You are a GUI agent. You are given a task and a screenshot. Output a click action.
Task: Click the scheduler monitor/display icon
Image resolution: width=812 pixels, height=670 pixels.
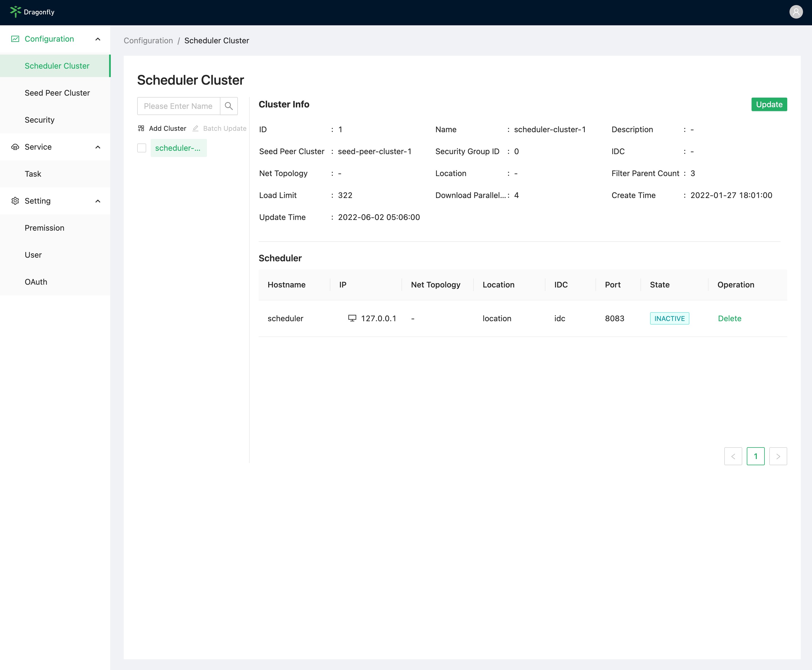[351, 318]
